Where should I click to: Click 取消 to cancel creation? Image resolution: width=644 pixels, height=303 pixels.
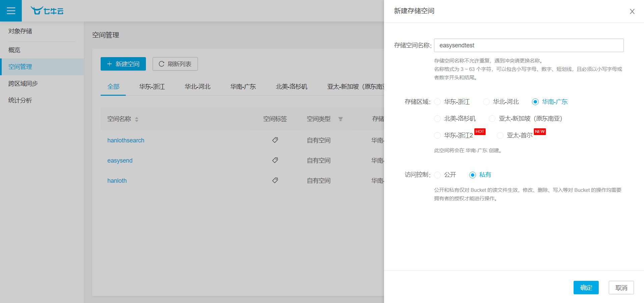(x=621, y=288)
